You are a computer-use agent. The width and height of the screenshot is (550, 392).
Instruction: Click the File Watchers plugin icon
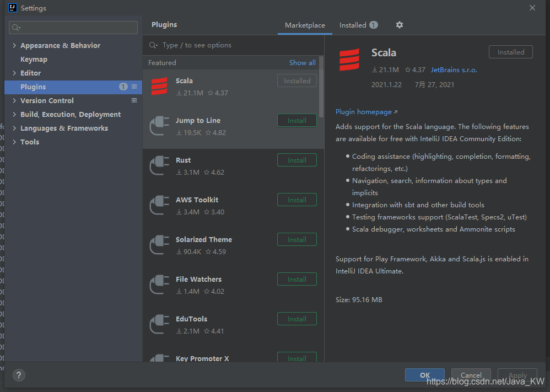pos(159,284)
